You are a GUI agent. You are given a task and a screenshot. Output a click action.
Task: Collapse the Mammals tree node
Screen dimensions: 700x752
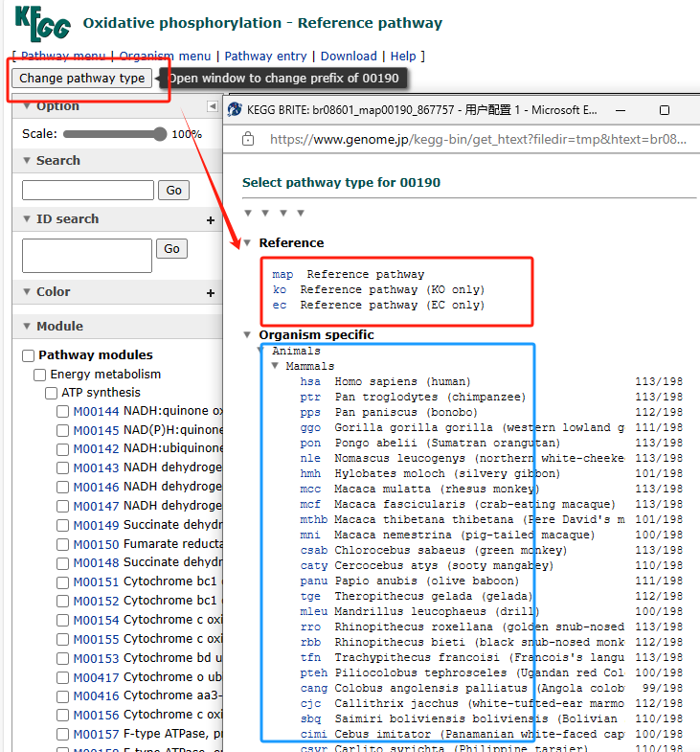pyautogui.click(x=275, y=365)
